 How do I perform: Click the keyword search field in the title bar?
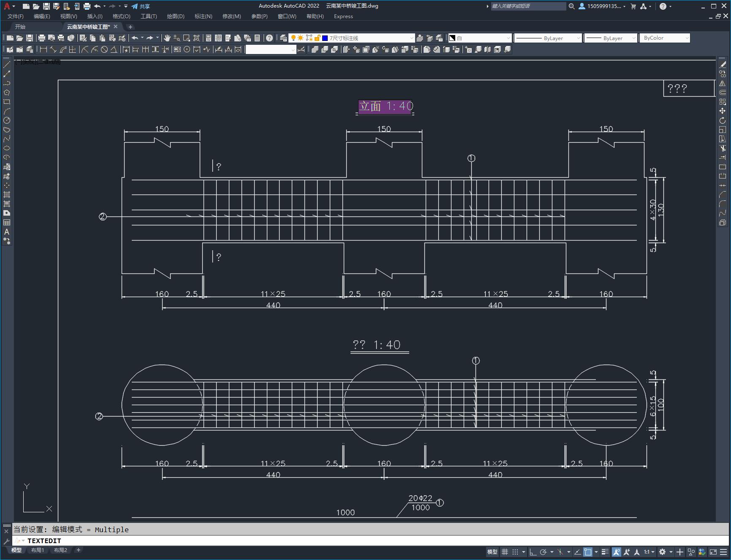pyautogui.click(x=528, y=6)
